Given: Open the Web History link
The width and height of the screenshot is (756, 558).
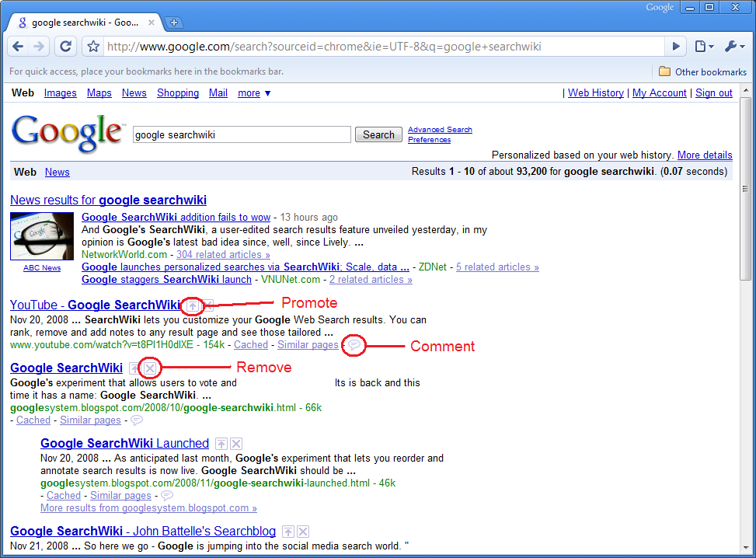Looking at the screenshot, I should 596,93.
